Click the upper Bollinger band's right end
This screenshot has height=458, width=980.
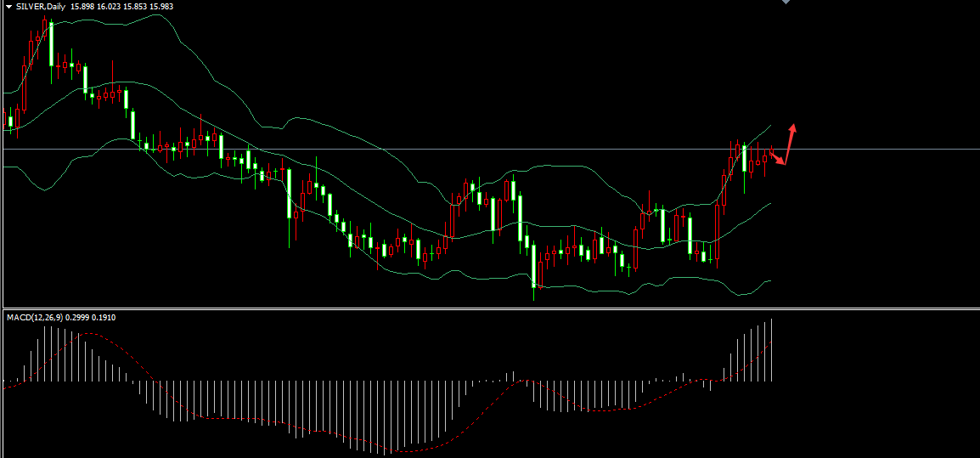(769, 125)
